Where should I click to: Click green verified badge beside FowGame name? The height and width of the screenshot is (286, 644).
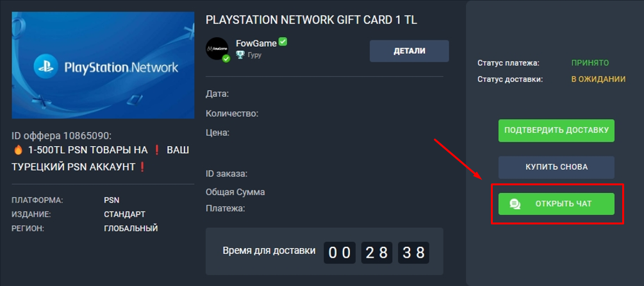pos(283,42)
